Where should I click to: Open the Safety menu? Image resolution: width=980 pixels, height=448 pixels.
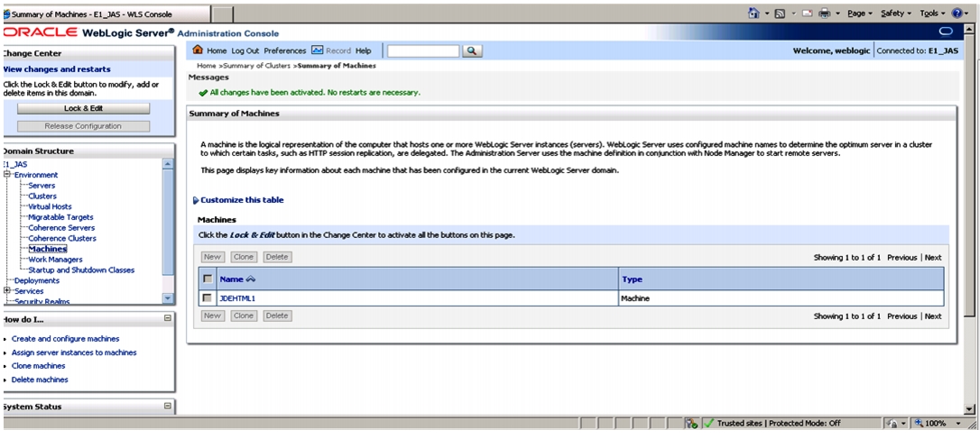coord(896,14)
